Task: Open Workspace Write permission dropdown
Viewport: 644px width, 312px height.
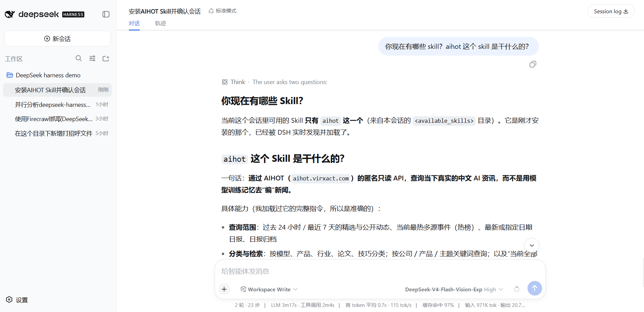Action: click(x=269, y=289)
